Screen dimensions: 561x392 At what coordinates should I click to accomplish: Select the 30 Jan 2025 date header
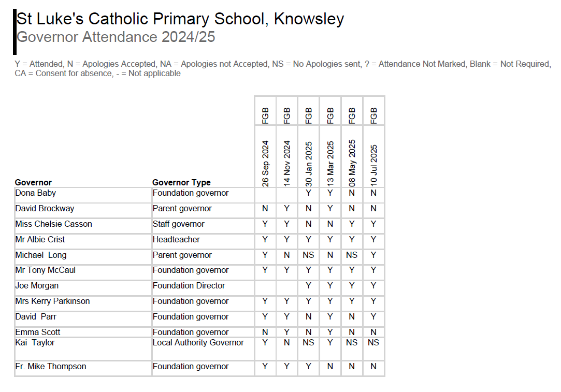click(x=309, y=163)
